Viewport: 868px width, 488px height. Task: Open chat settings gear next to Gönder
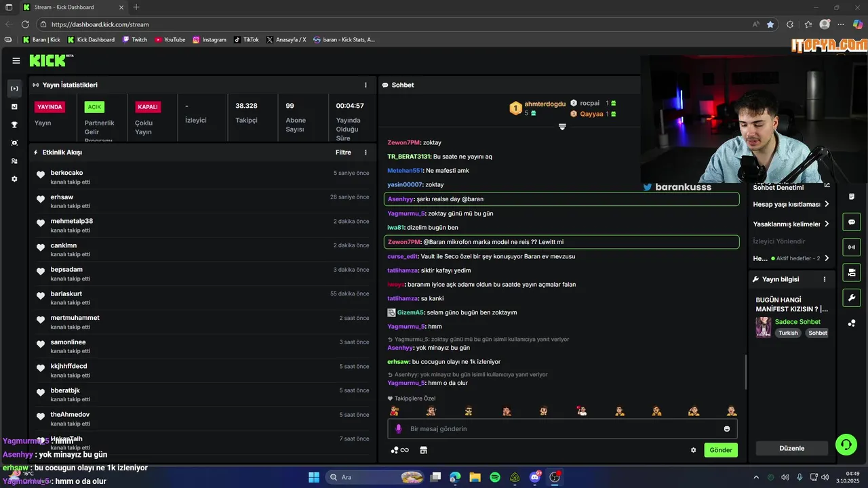(693, 450)
